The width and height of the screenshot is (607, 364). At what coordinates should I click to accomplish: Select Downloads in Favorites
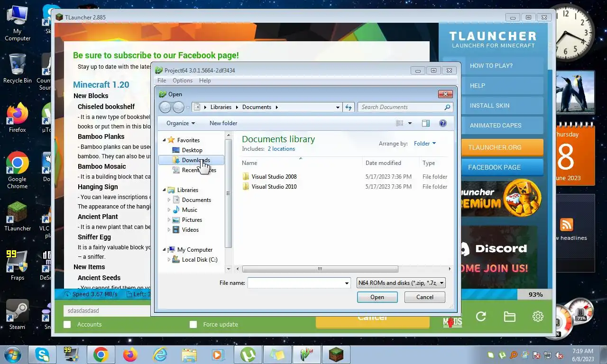click(x=191, y=160)
